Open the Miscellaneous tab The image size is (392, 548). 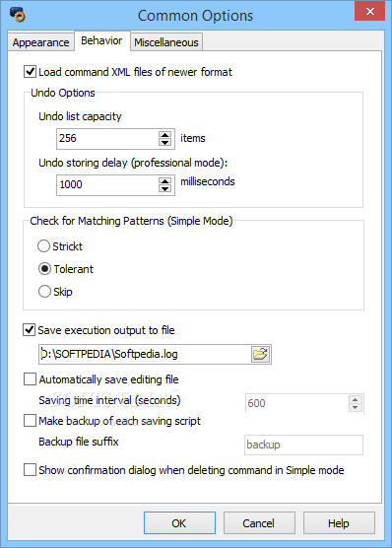166,42
